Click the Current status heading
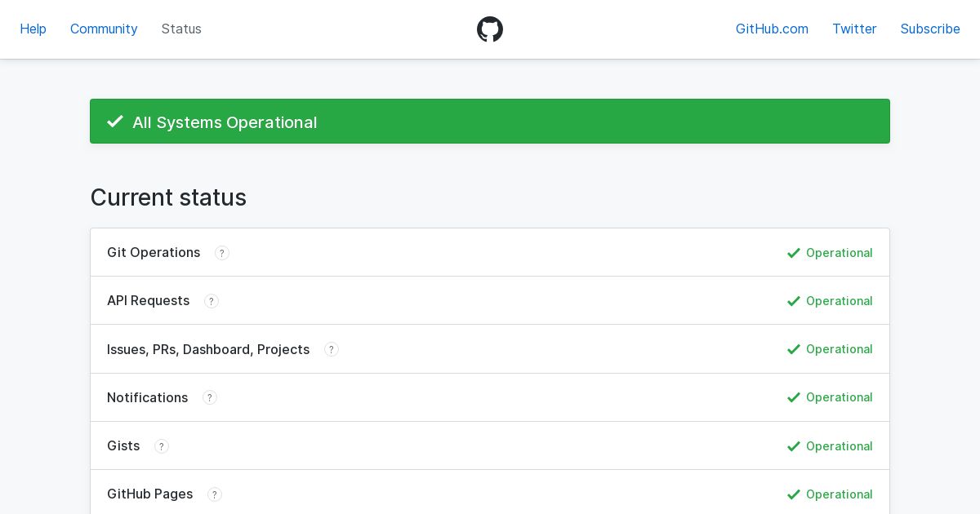 [168, 197]
